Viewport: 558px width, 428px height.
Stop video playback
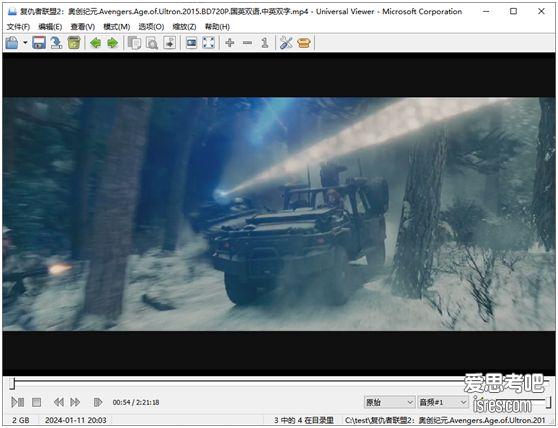click(x=36, y=402)
